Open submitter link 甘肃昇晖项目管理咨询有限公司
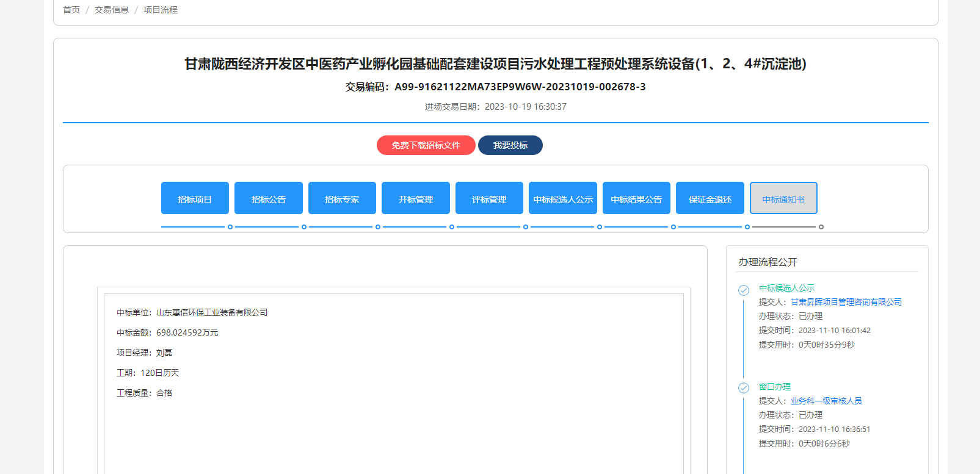Viewport: 980px width, 474px height. 846,302
